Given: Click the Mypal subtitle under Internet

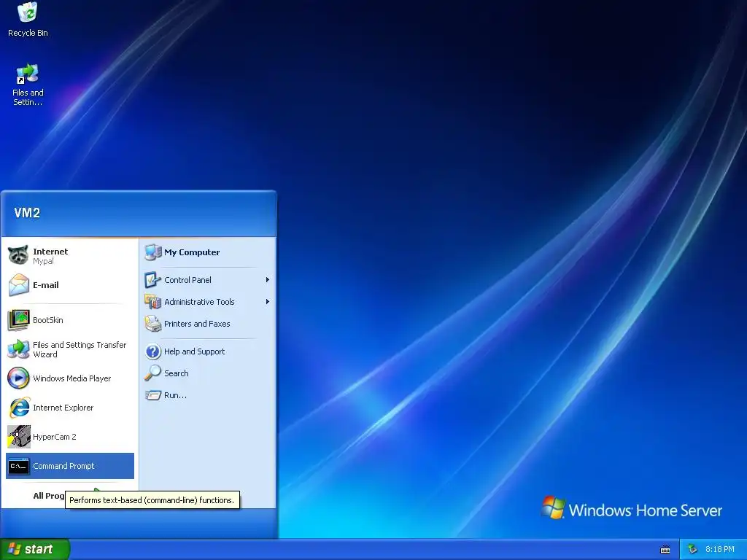Looking at the screenshot, I should click(x=43, y=262).
